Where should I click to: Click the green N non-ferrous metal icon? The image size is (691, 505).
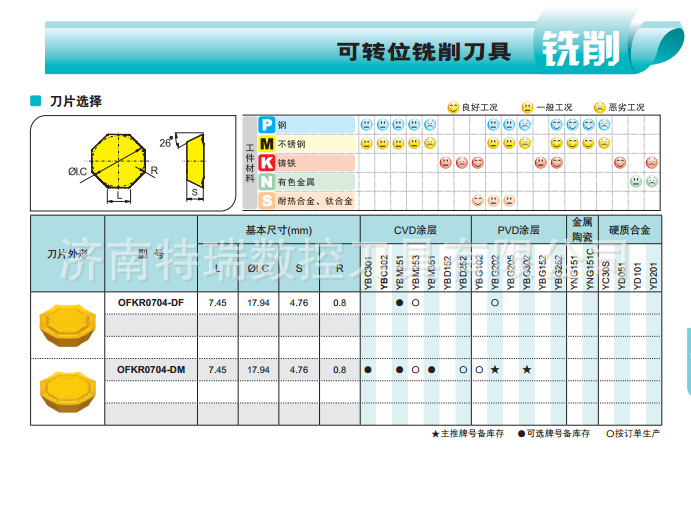point(267,182)
